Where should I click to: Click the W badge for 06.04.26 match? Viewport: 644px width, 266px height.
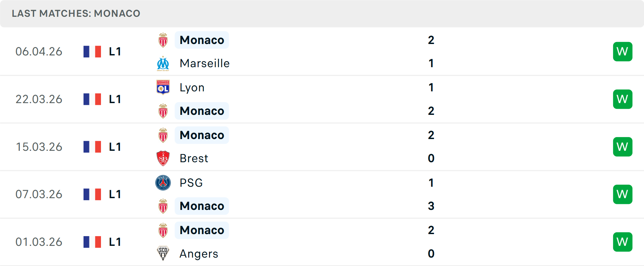coord(623,51)
